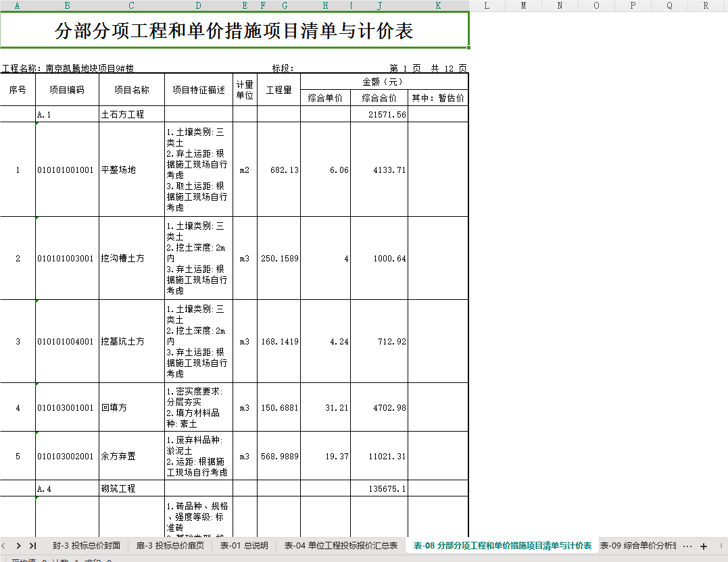728x562 pixels.
Task: Go to the next sheet tab arrow
Action: coord(18,546)
